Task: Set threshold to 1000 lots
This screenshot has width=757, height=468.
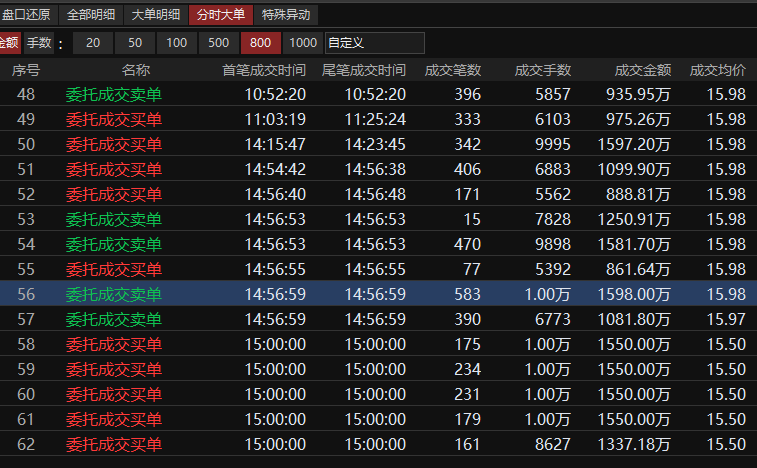Action: pyautogui.click(x=303, y=43)
